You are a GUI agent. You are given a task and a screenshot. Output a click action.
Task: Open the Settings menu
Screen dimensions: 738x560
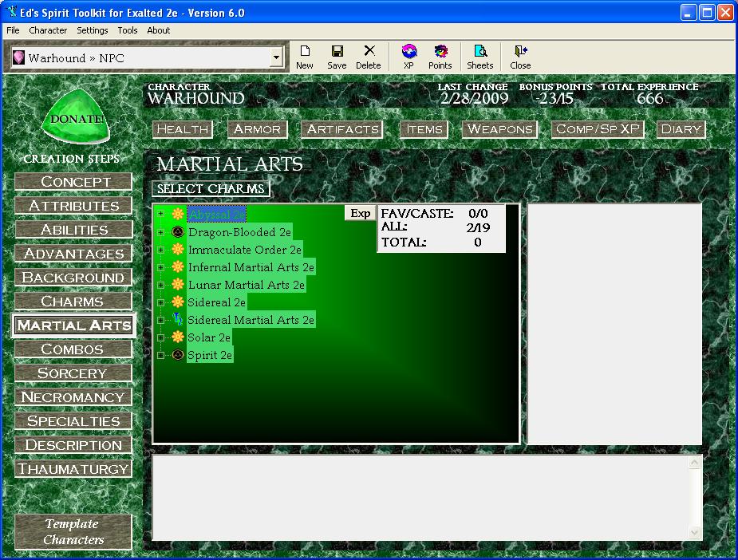(93, 30)
